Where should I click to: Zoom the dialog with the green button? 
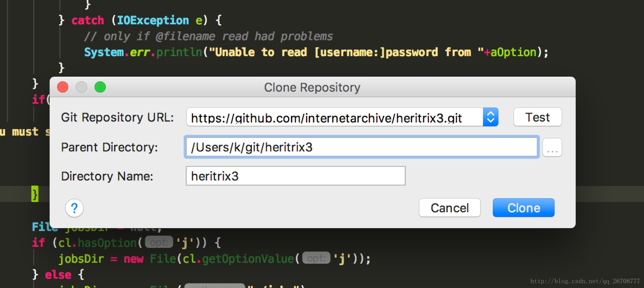coord(100,87)
